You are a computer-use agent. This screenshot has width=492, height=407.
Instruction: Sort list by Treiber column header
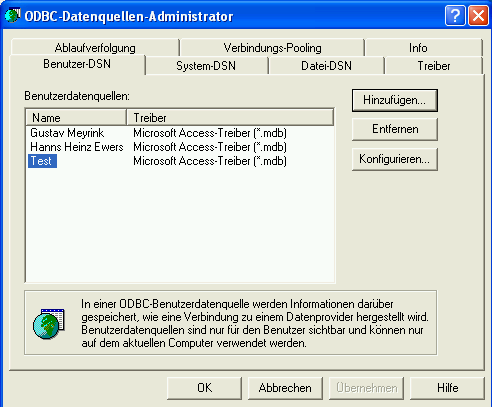tap(230, 117)
